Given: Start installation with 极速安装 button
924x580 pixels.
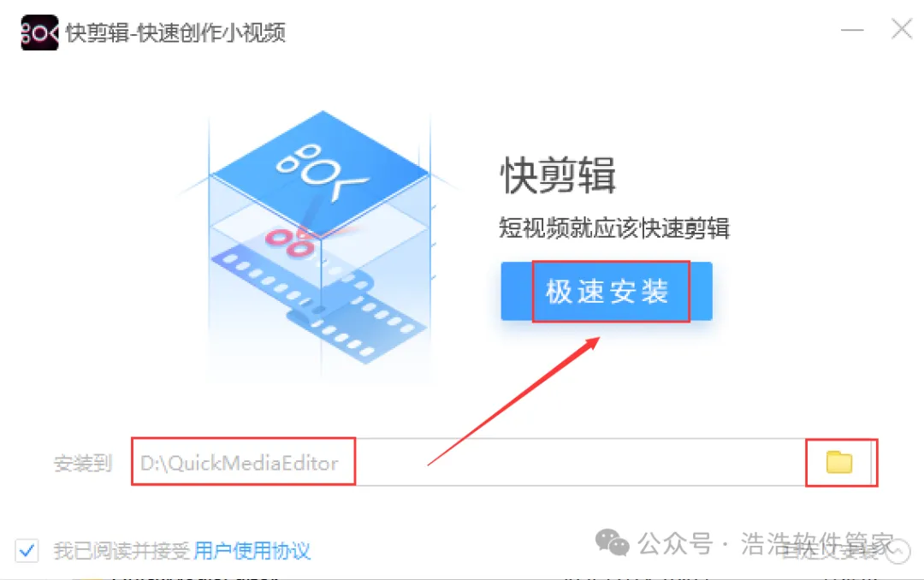Looking at the screenshot, I should (x=607, y=291).
